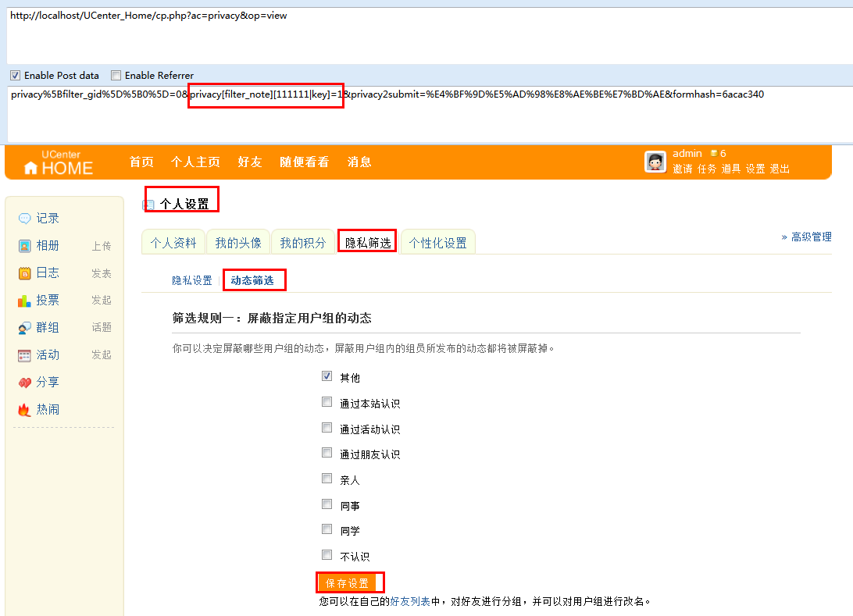Click the 退出 logout link
The width and height of the screenshot is (853, 616).
(780, 169)
